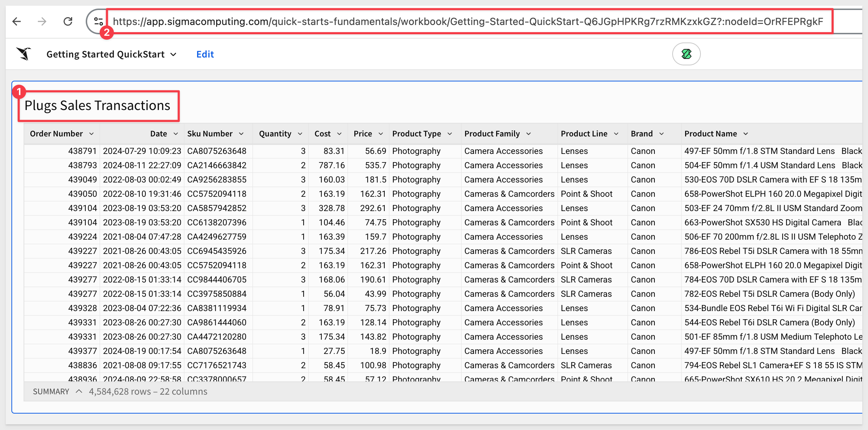
Task: Select SKU cell CC6138207396
Action: (x=217, y=222)
